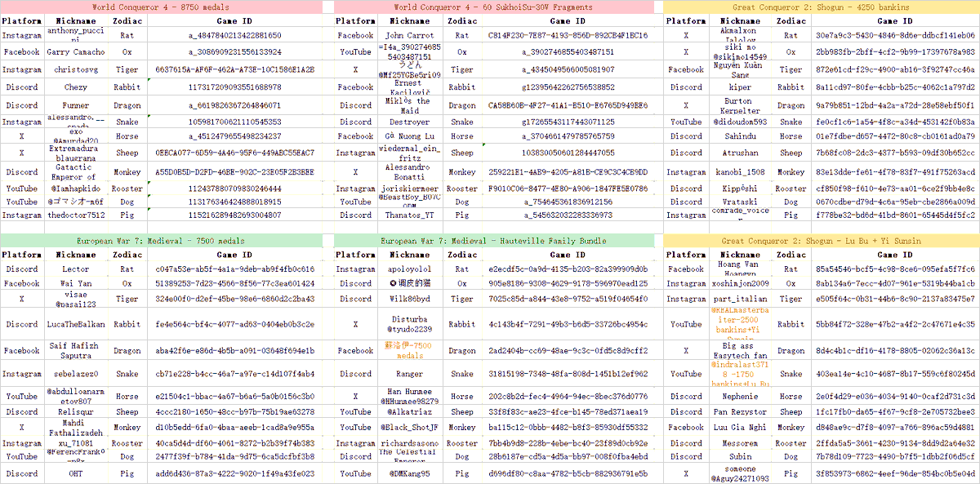The width and height of the screenshot is (980, 484).
Task: Click nickname cell '@Black_ShotJF'
Action: pos(410,427)
